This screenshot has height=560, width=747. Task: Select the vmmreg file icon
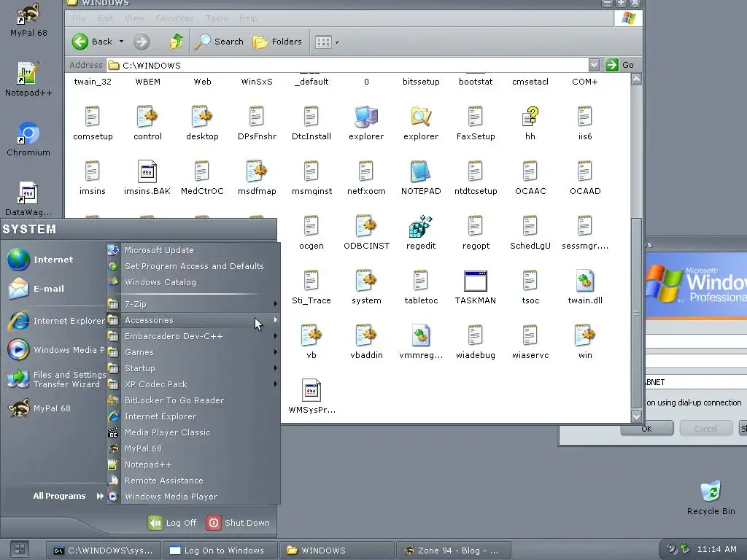click(421, 335)
